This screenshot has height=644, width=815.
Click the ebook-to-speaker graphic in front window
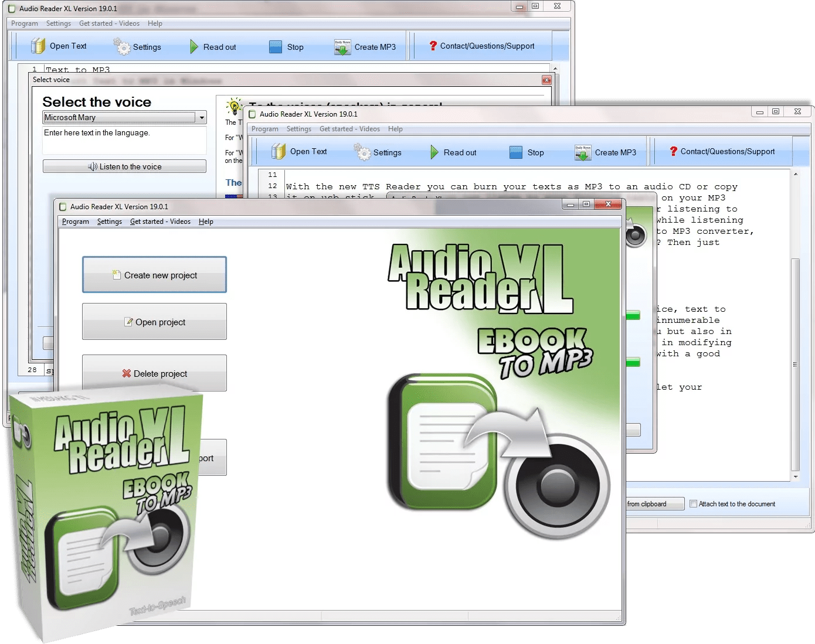click(x=499, y=456)
